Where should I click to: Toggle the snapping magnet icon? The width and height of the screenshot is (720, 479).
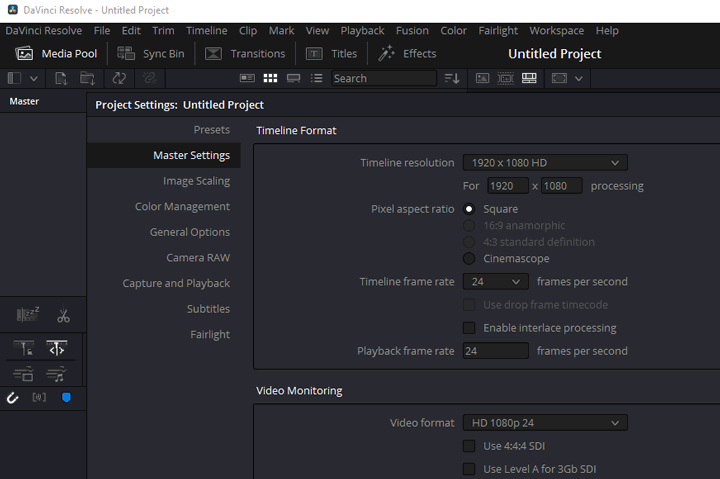tap(13, 397)
